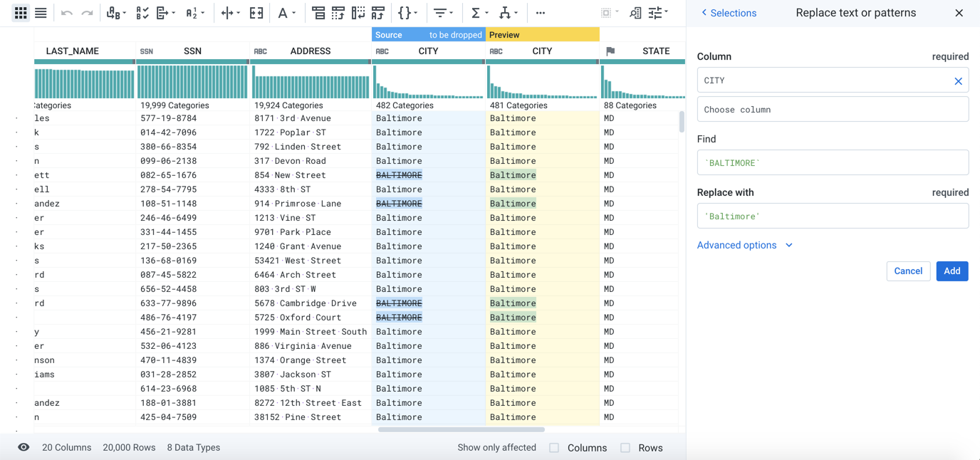
Task: Click the Merge columns icon
Action: 256,13
